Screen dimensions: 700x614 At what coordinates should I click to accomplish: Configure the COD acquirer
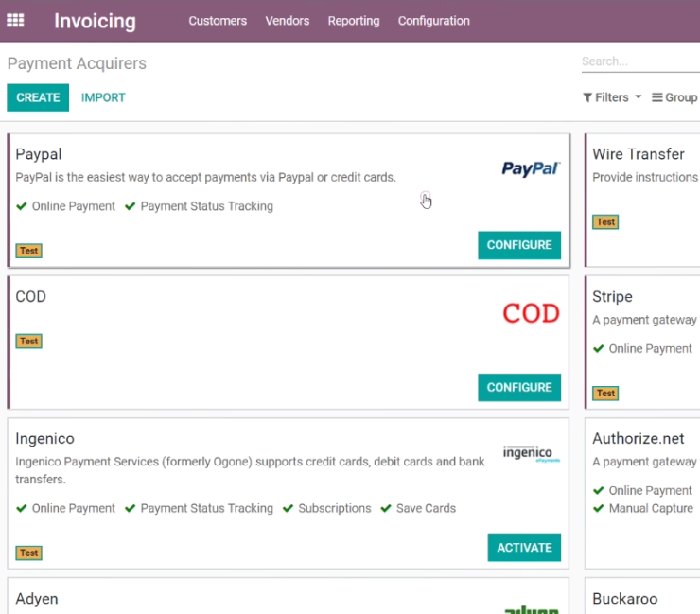[519, 387]
